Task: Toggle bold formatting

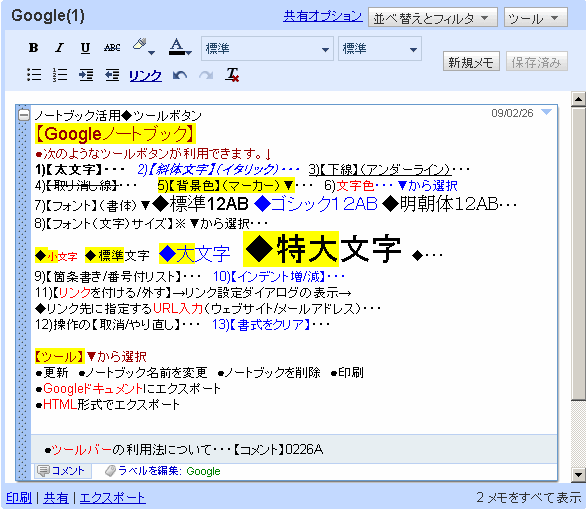Action: coord(33,48)
